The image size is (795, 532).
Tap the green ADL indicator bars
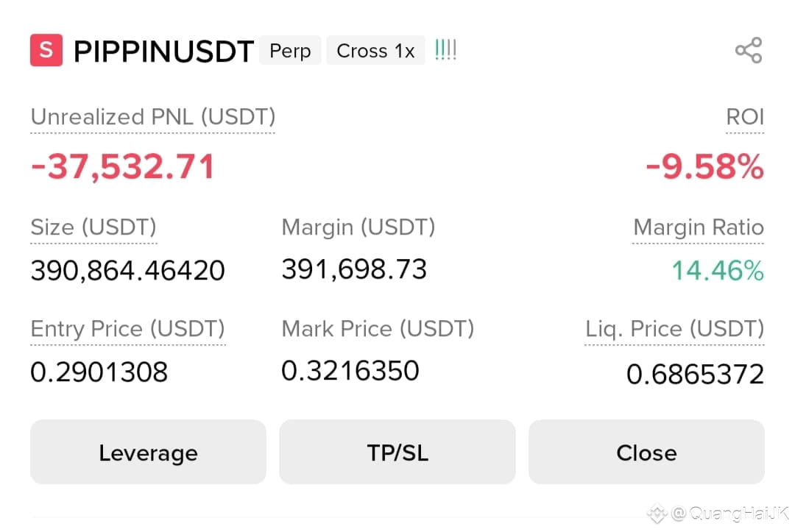[445, 50]
